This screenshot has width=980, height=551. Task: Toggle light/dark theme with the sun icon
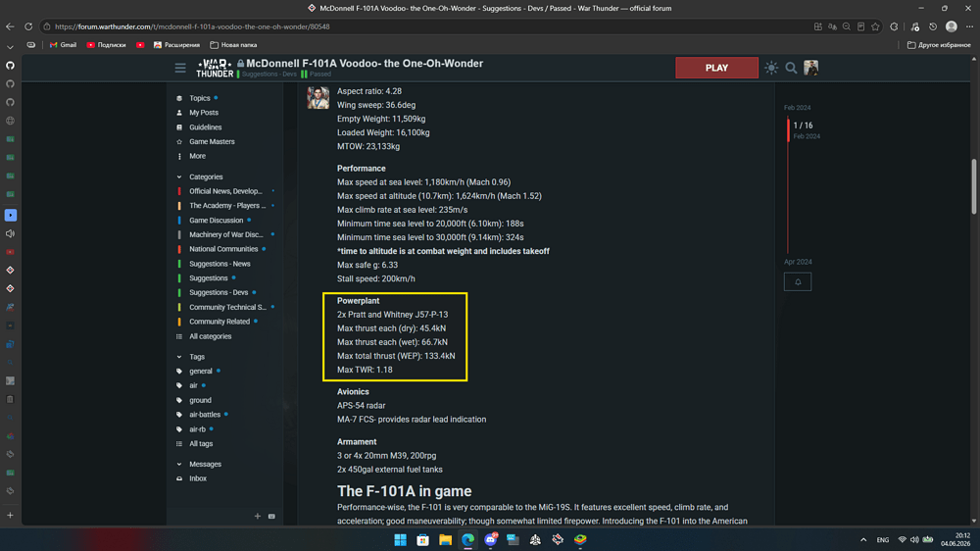(771, 68)
